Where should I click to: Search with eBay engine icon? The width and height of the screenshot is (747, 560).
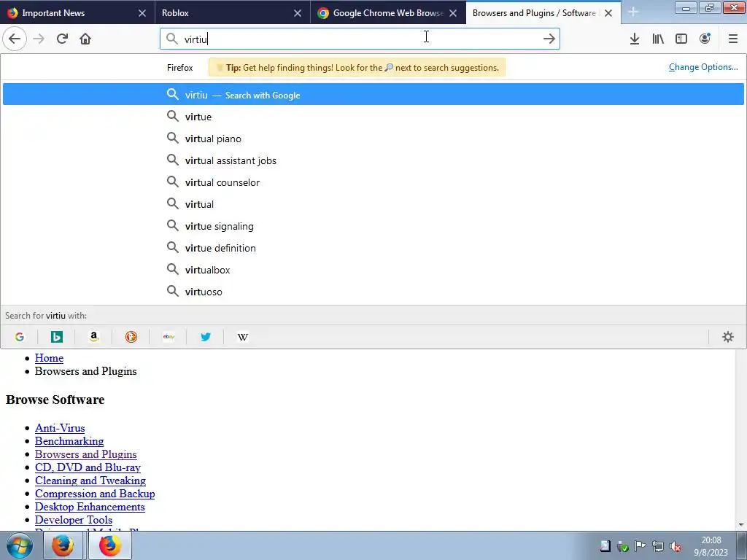click(169, 337)
